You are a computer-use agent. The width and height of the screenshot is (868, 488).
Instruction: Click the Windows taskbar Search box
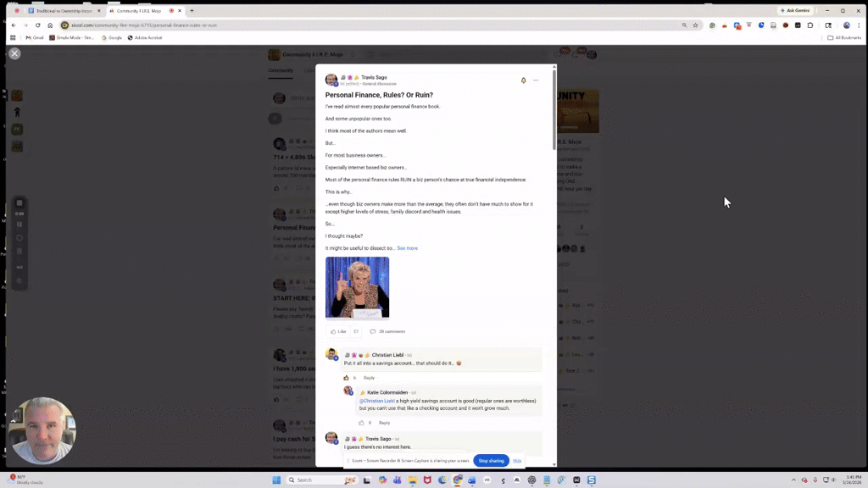[321, 480]
